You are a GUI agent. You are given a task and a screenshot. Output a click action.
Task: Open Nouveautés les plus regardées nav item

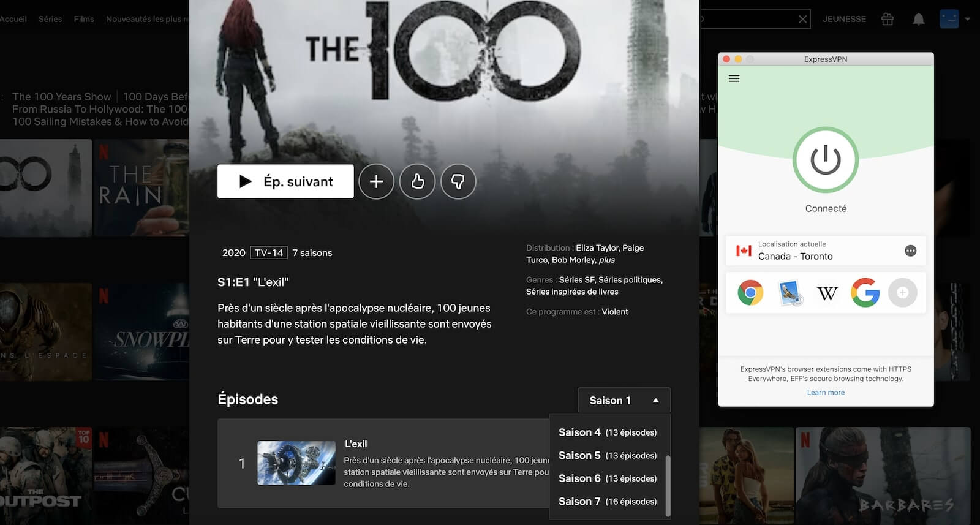click(148, 19)
